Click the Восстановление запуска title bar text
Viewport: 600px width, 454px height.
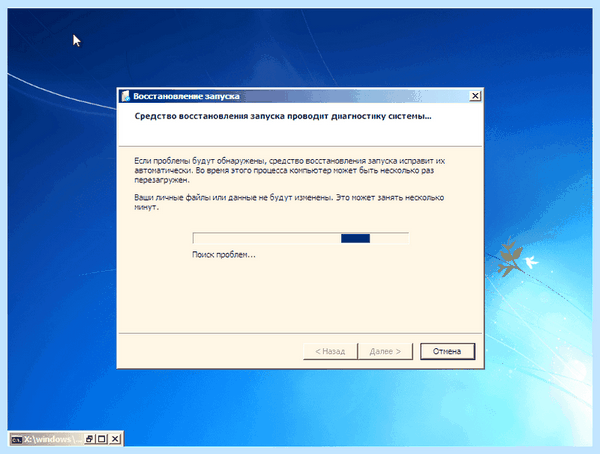pos(186,96)
